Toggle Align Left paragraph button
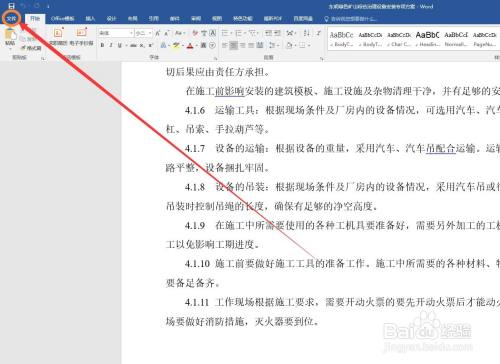This screenshot has height=364, width=500. pos(225,45)
